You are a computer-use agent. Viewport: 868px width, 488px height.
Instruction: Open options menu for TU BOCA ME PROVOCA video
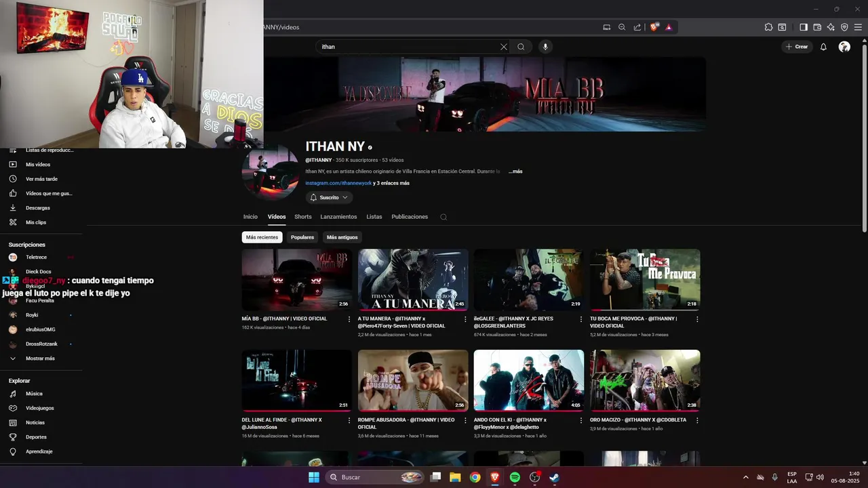pyautogui.click(x=697, y=319)
